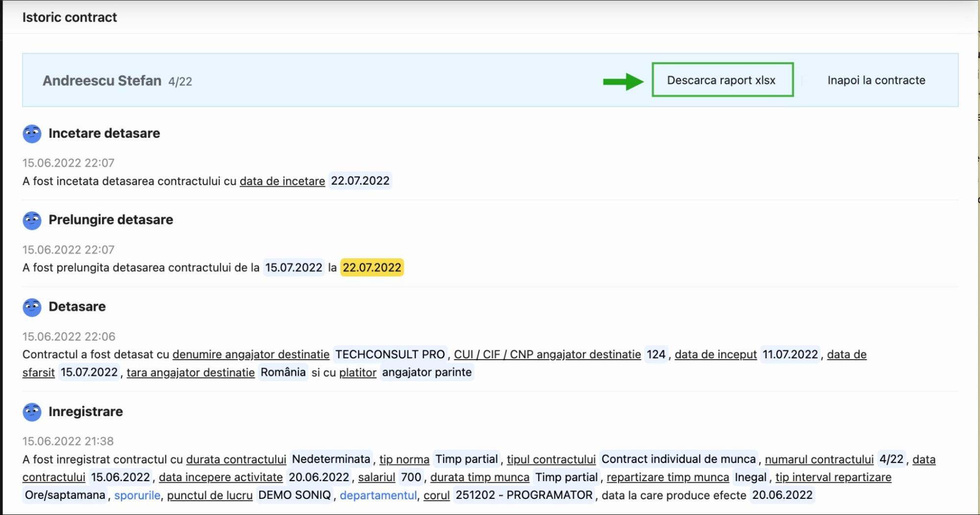Click the platitor label
Image resolution: width=980 pixels, height=515 pixels.
pyautogui.click(x=358, y=372)
